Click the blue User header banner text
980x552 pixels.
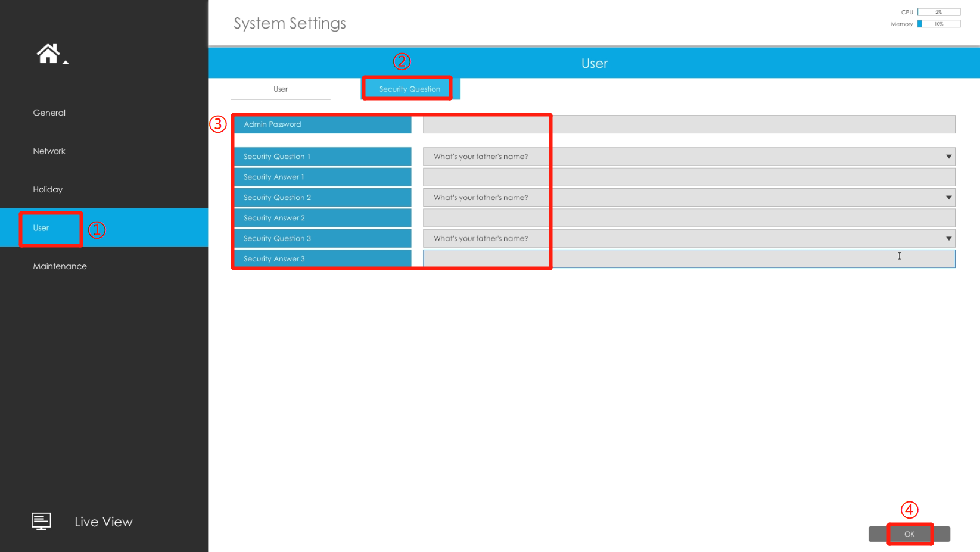(595, 64)
